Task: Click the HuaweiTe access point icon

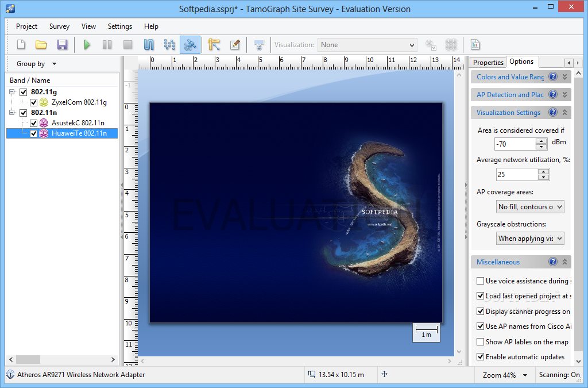Action: [x=44, y=133]
